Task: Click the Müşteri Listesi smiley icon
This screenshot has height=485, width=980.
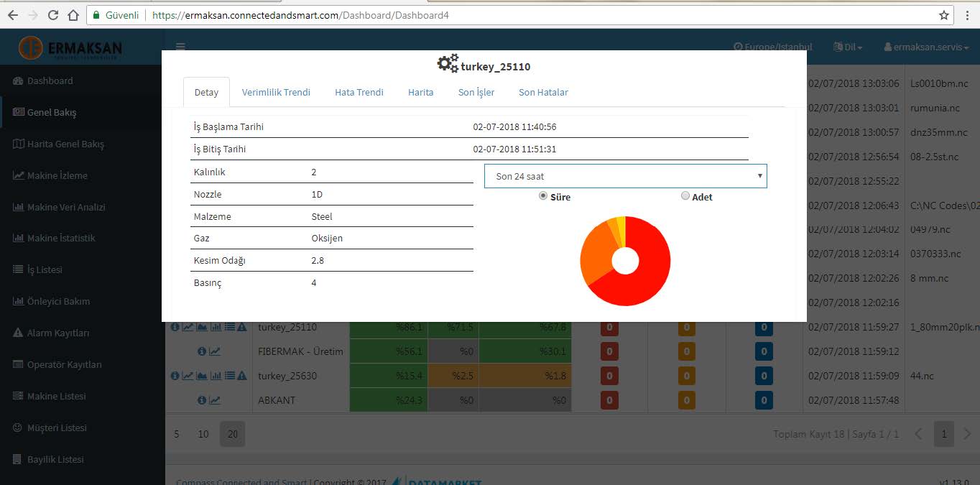Action: click(19, 428)
